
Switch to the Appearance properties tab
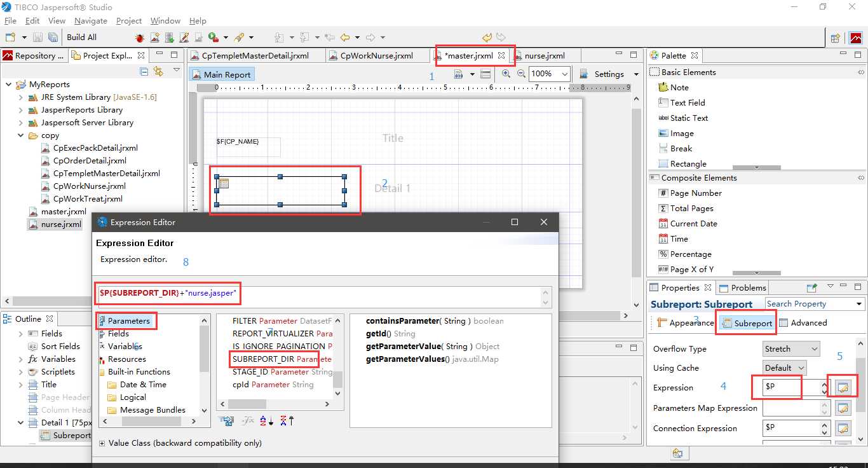click(685, 322)
